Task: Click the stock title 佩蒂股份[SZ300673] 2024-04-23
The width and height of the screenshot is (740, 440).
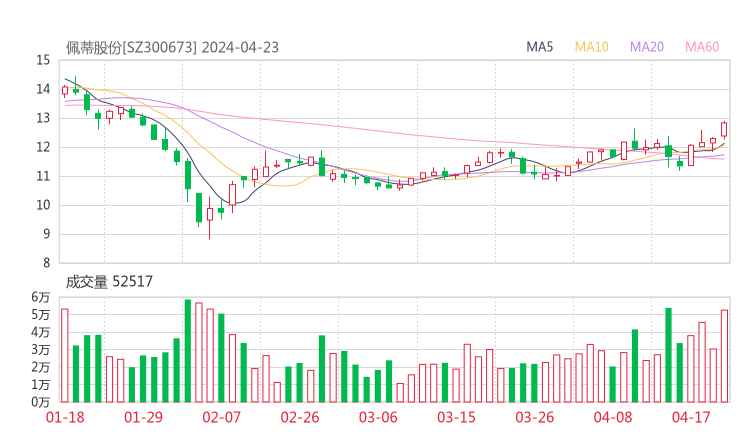Action: point(172,48)
